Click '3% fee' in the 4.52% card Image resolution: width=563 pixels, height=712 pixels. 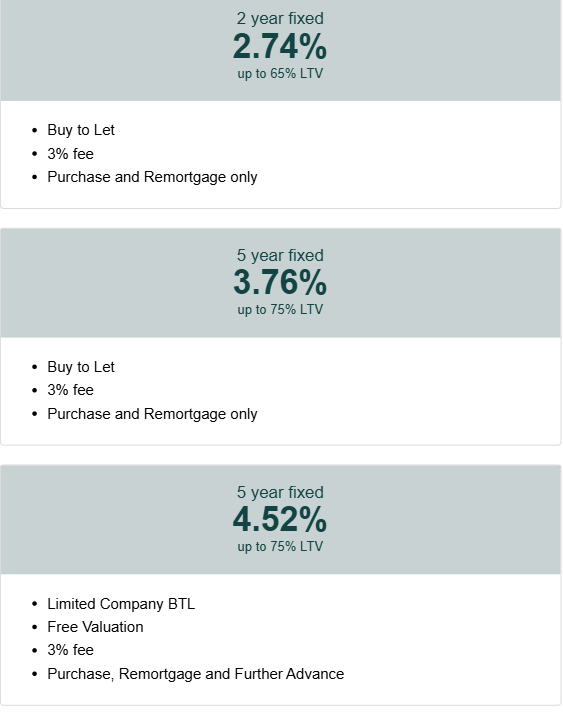70,650
